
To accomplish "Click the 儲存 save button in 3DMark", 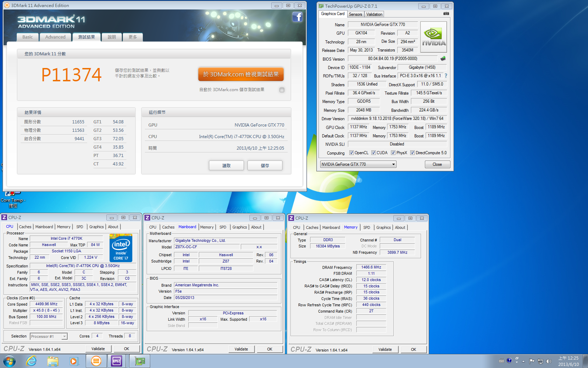I will (x=265, y=165).
